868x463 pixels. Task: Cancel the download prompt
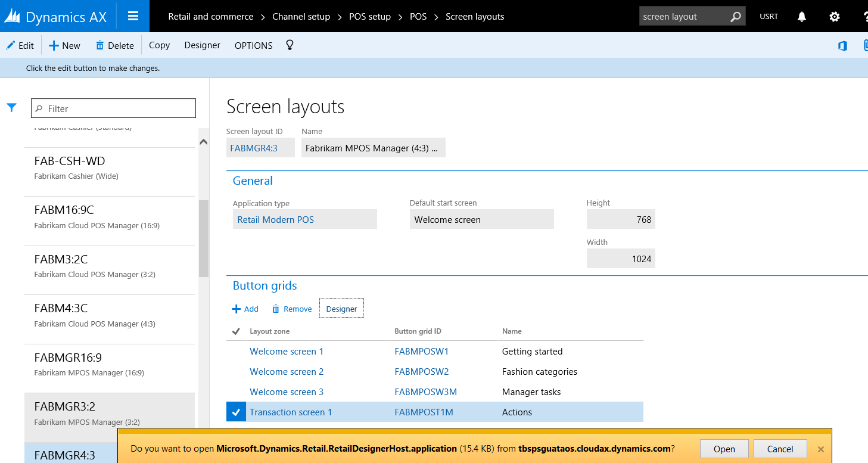[780, 449]
